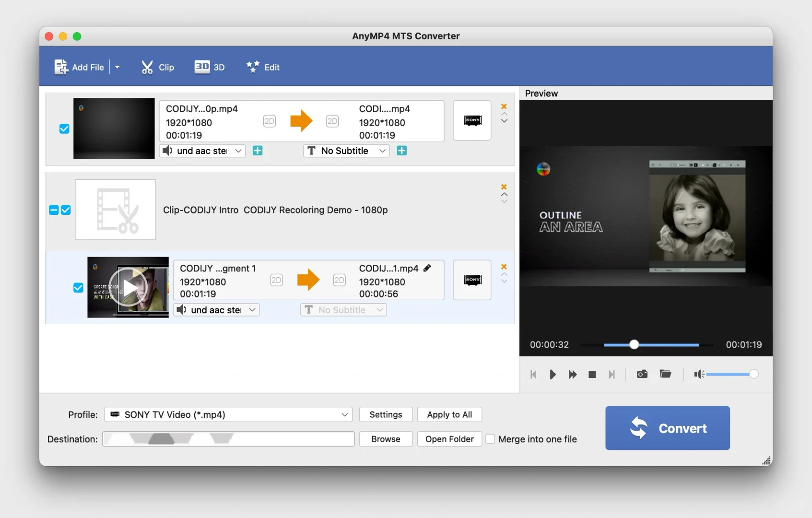Click Apply to All button
Image resolution: width=812 pixels, height=518 pixels.
450,414
